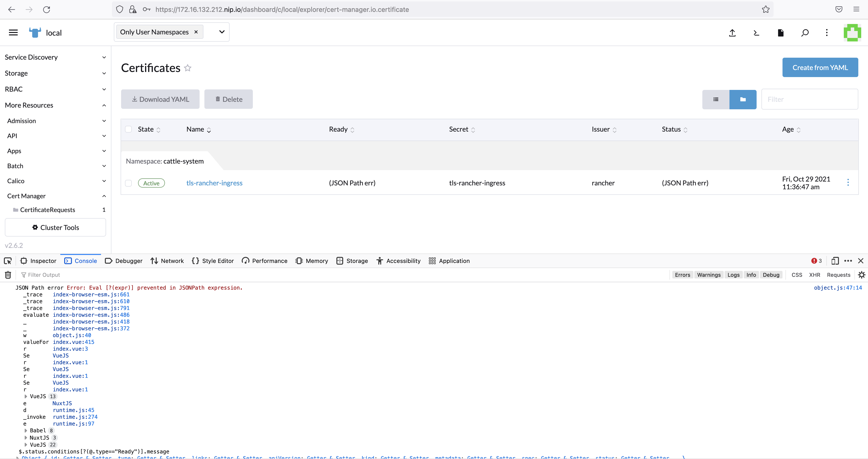Open the resource search magnifier icon
Viewport: 868px width, 459px height.
[x=805, y=33]
